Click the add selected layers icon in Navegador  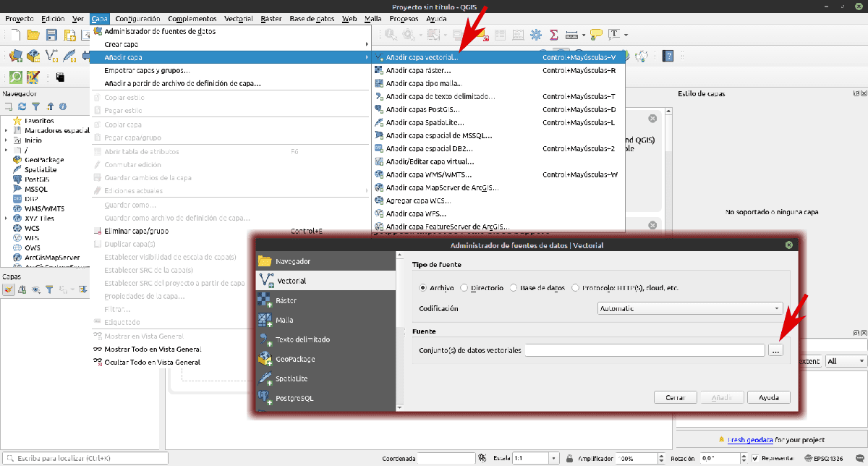click(x=8, y=106)
